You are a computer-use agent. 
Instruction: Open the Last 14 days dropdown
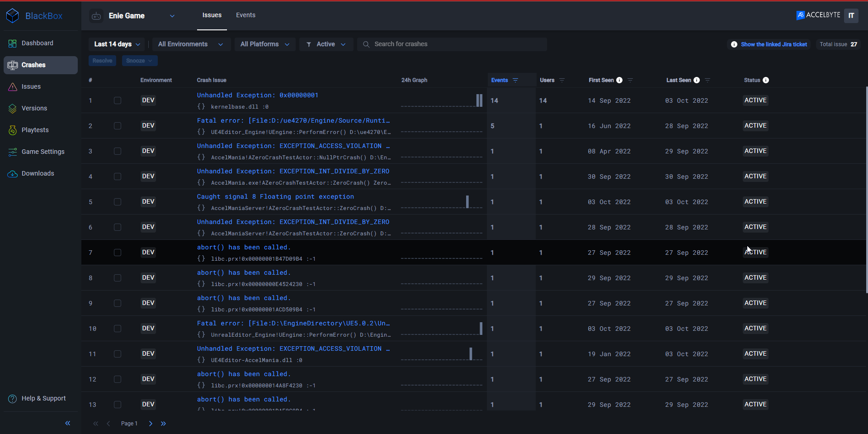(x=117, y=44)
